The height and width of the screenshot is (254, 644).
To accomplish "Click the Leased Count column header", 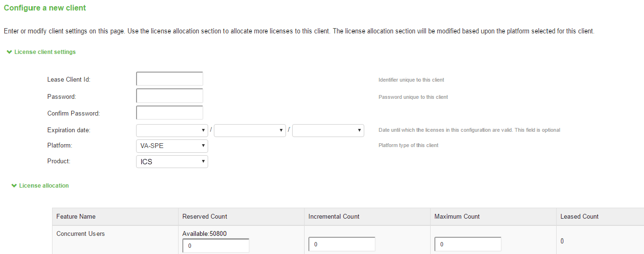I will pos(579,217).
